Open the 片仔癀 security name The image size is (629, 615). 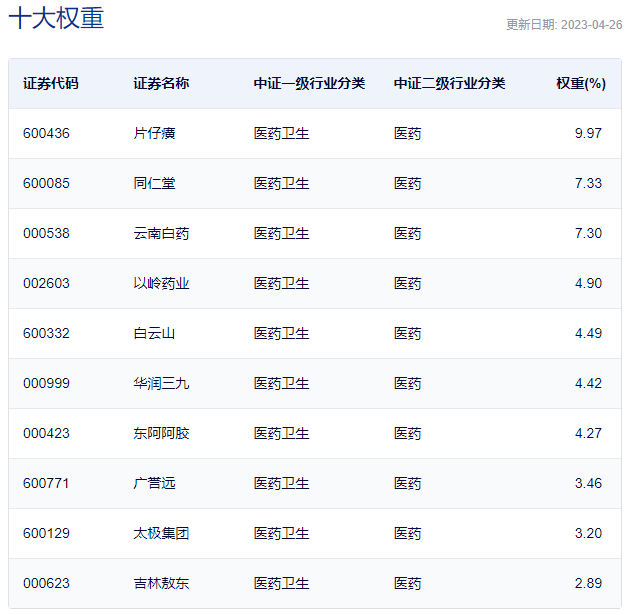coord(154,133)
